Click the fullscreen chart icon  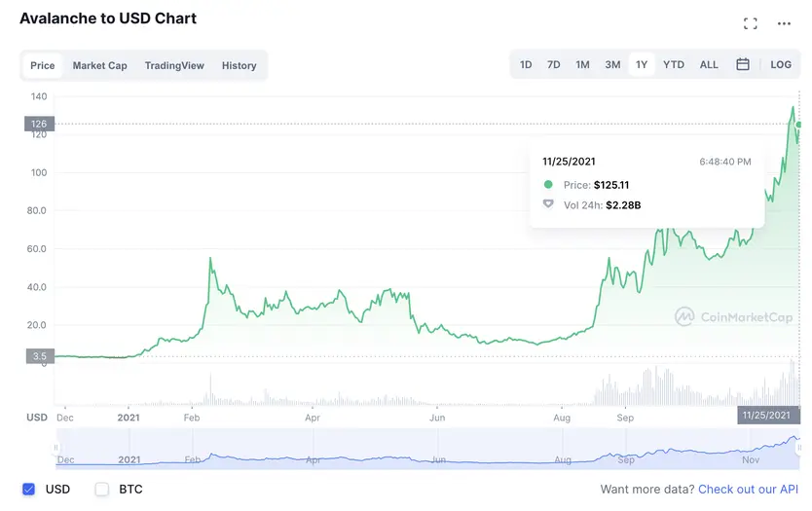(750, 23)
